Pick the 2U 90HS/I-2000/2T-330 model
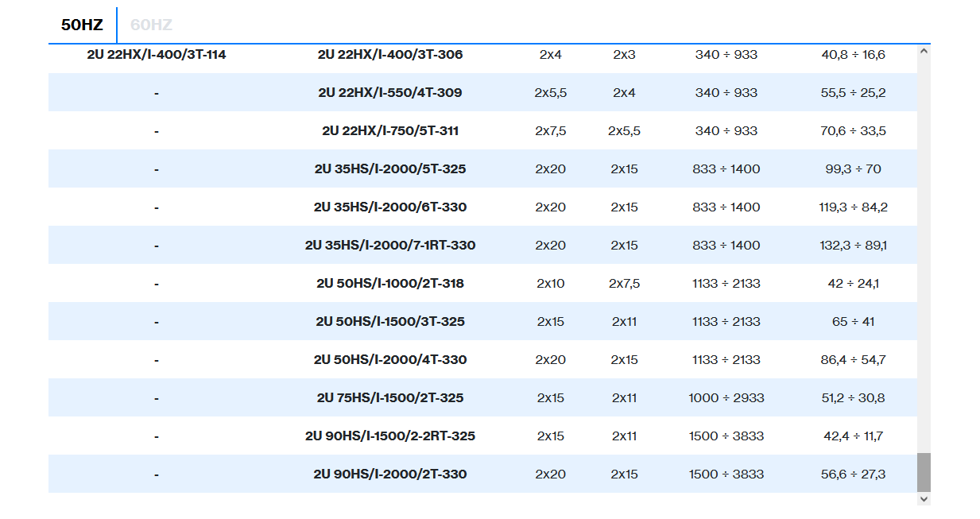 point(390,474)
